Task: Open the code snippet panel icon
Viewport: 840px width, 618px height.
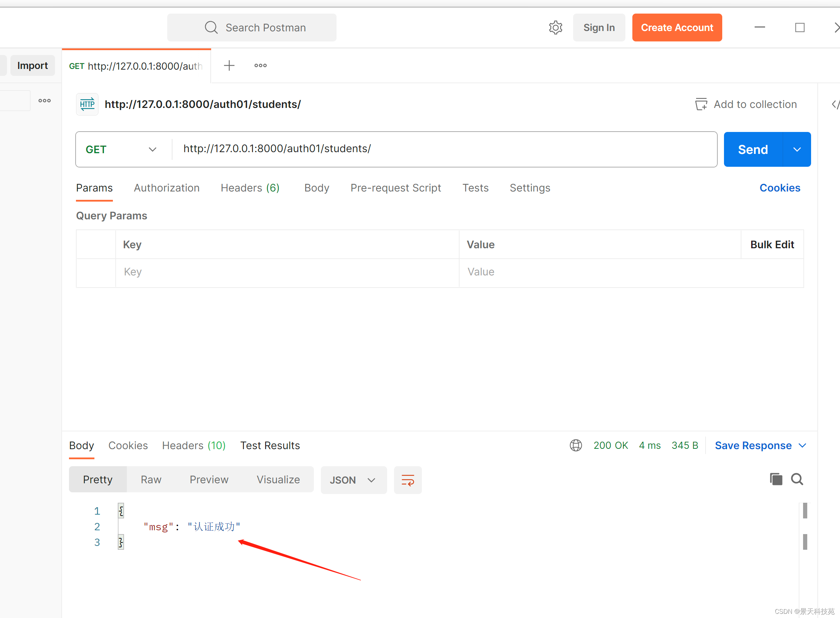Action: click(835, 104)
